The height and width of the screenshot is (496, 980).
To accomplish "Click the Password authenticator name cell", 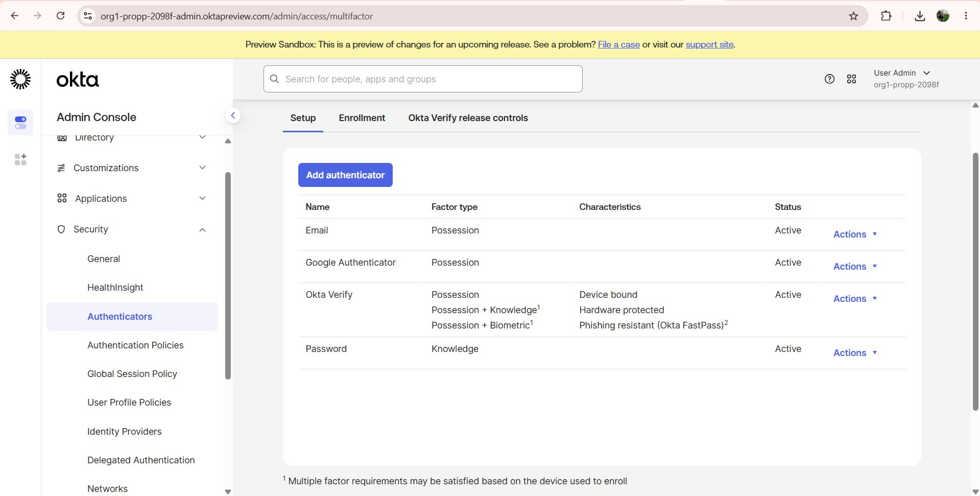I will point(326,349).
